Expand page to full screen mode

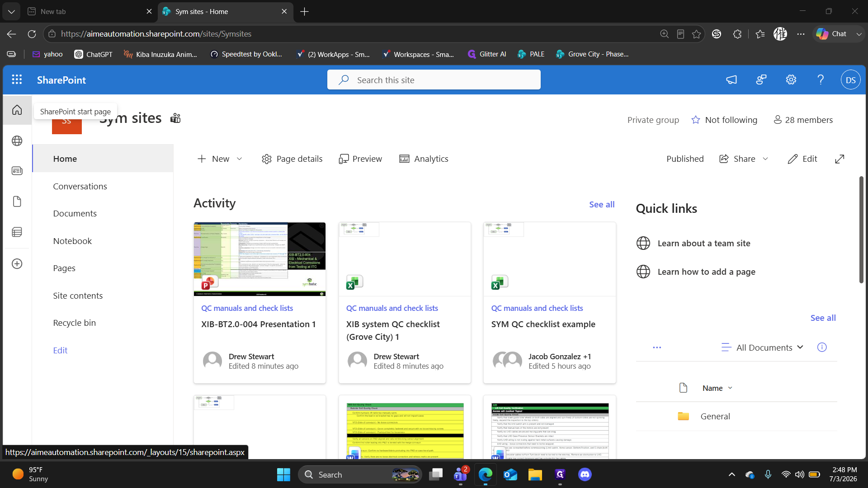(x=840, y=159)
